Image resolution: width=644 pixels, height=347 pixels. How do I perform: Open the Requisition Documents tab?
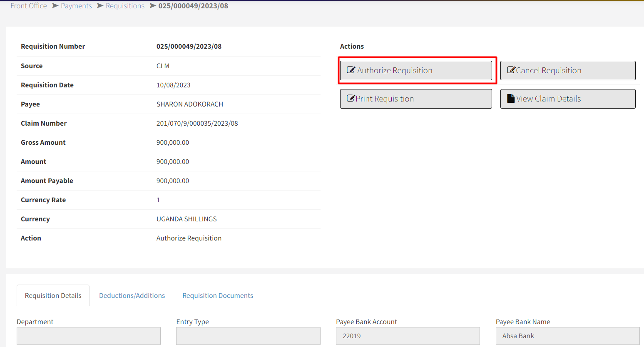[218, 295]
